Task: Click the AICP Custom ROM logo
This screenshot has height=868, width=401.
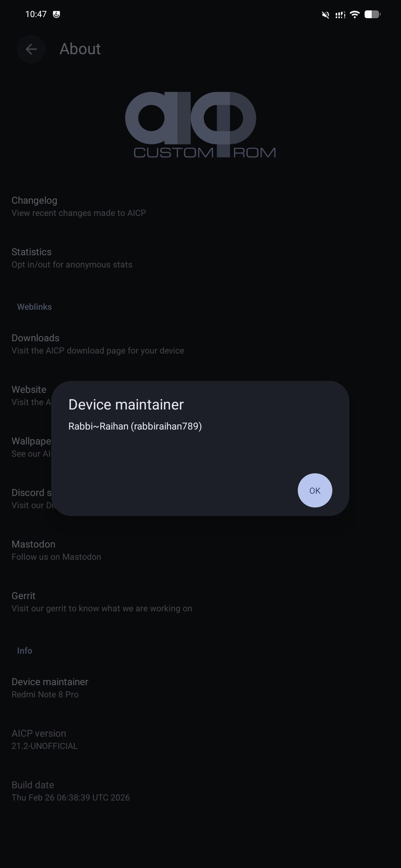Action: 200,125
